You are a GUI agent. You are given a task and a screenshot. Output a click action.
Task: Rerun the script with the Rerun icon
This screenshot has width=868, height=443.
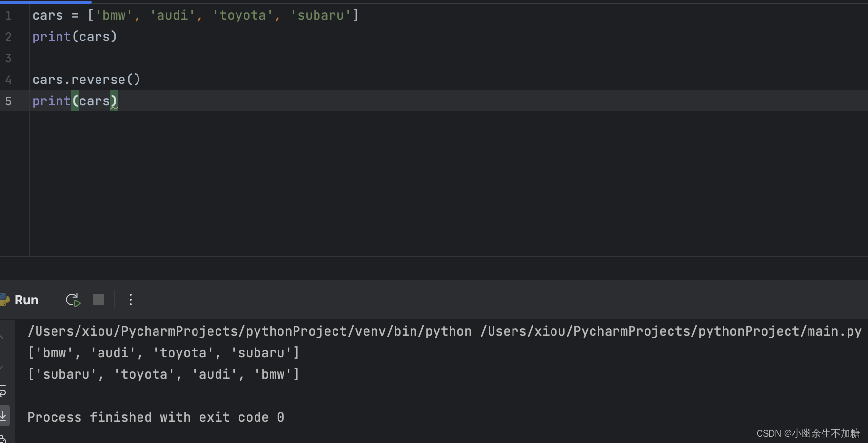(x=73, y=300)
